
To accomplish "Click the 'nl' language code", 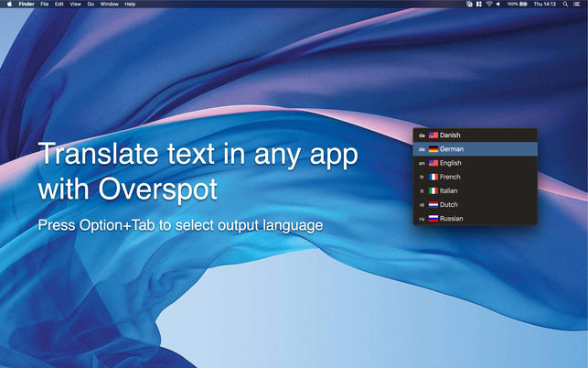I will tap(422, 205).
